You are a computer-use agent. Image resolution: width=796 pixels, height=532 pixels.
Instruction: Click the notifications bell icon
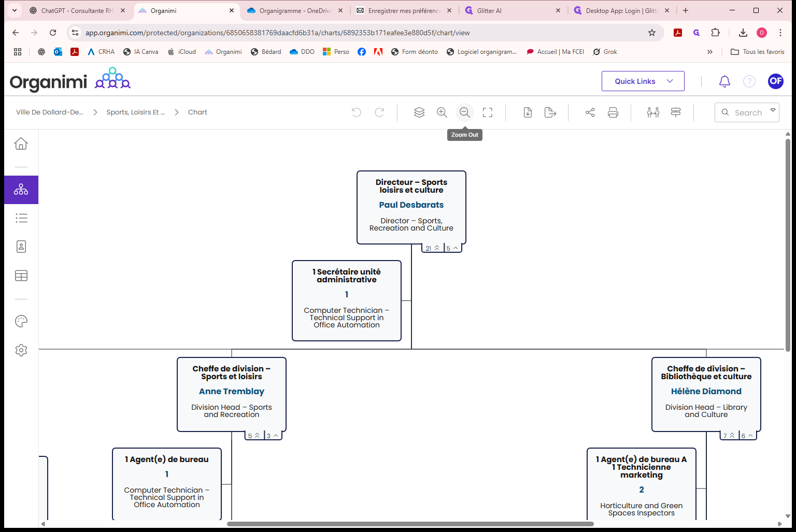[724, 81]
